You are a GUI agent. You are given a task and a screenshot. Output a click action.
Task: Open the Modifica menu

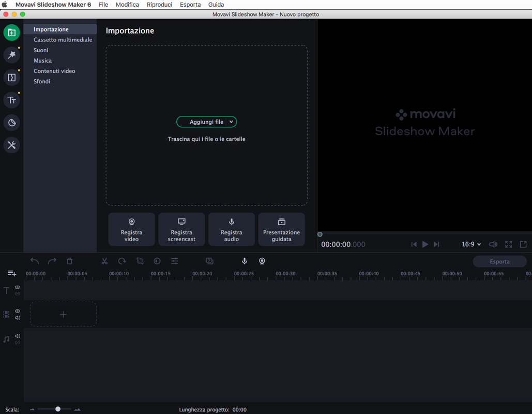(127, 5)
